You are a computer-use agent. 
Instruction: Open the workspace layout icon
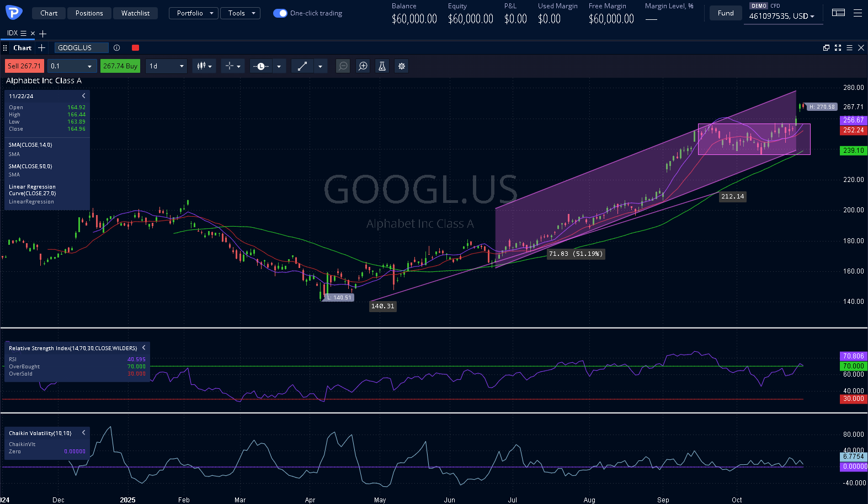pos(838,13)
